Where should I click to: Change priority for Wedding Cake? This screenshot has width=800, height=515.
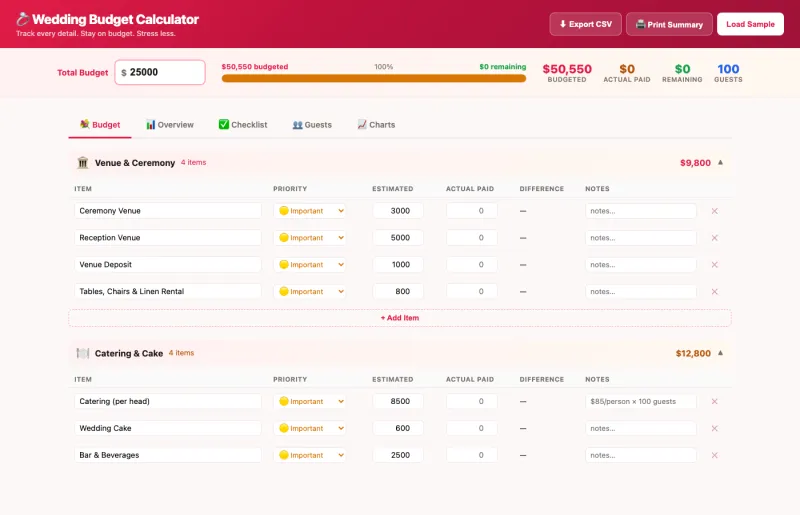click(311, 428)
